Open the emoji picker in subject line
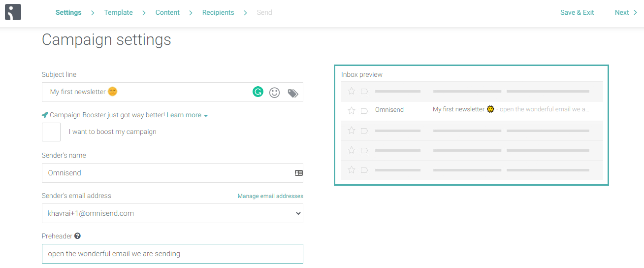Image resolution: width=644 pixels, height=268 pixels. point(274,93)
